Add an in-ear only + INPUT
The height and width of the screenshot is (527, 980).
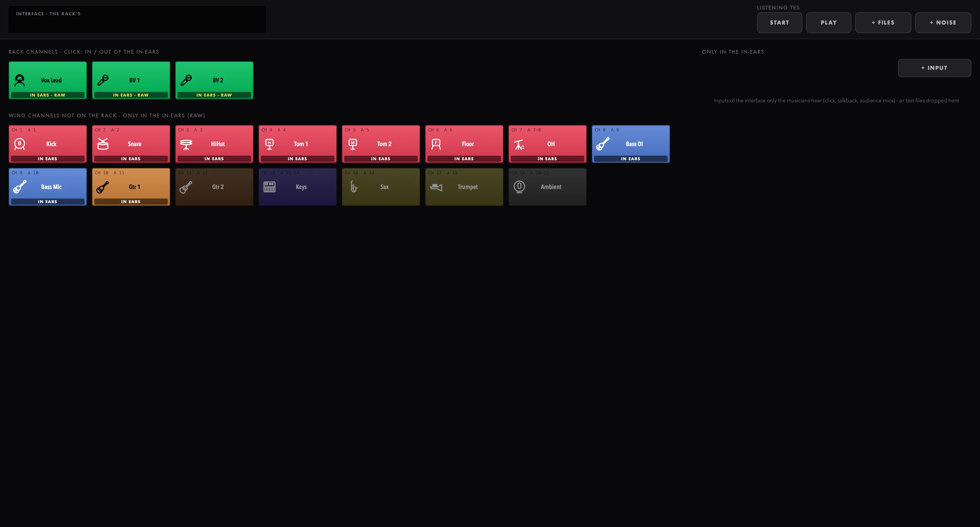[x=934, y=68]
